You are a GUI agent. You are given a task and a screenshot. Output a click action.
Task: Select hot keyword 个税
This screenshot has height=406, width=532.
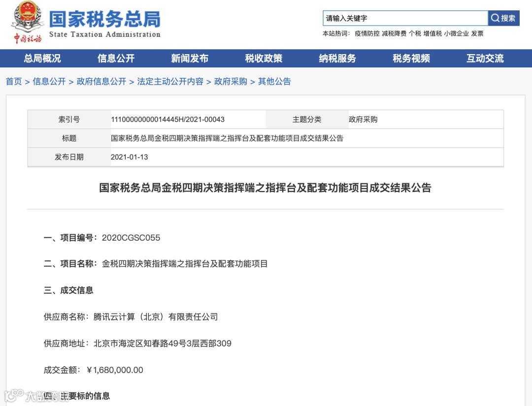(415, 33)
